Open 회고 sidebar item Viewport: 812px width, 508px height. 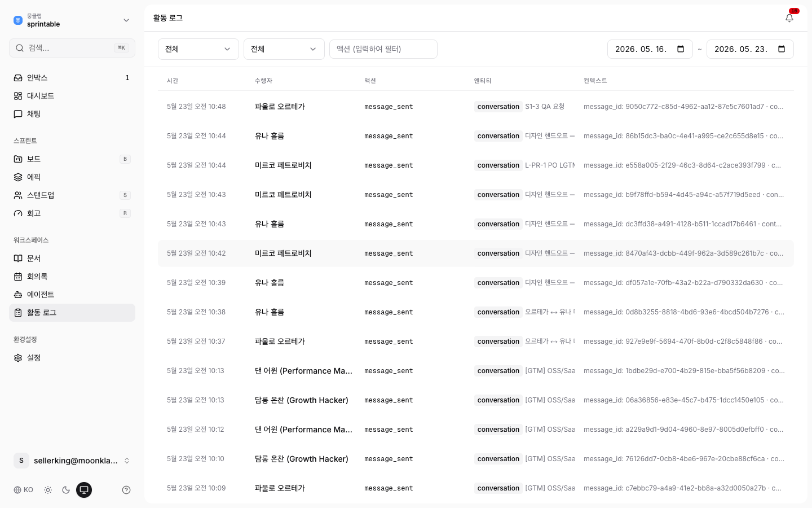click(72, 213)
